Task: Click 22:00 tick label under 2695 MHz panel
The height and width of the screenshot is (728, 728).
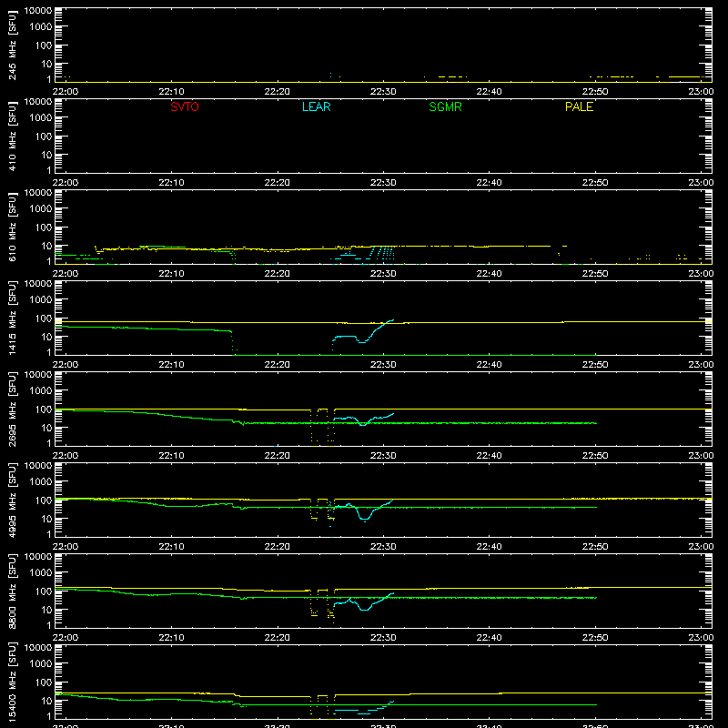Action: [x=66, y=456]
